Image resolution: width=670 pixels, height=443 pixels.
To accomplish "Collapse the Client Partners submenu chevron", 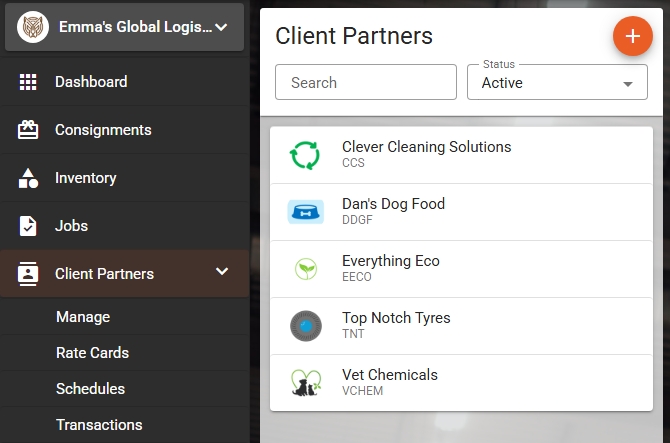I will pos(222,271).
